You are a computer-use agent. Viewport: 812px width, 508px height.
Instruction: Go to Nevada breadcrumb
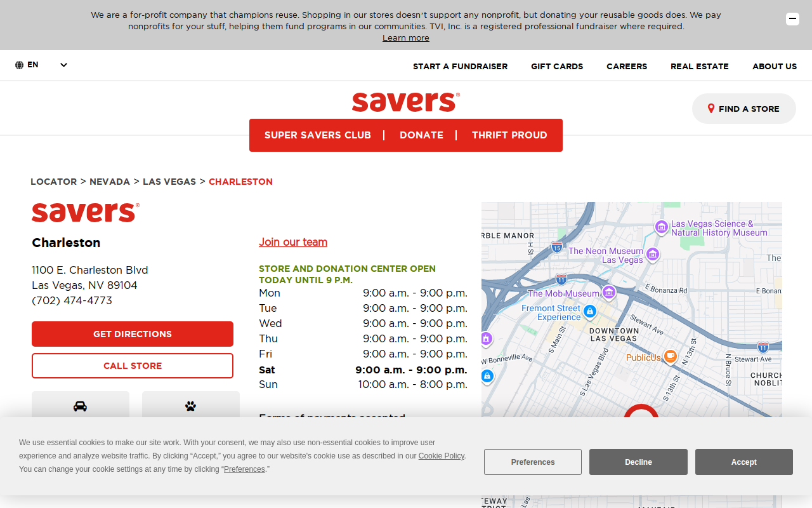coord(110,182)
